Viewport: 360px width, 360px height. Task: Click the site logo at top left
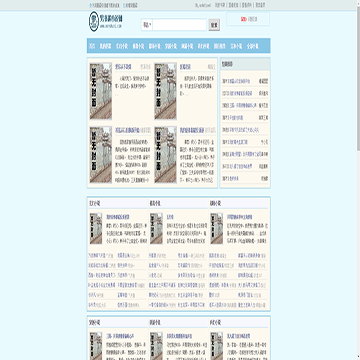(x=106, y=21)
